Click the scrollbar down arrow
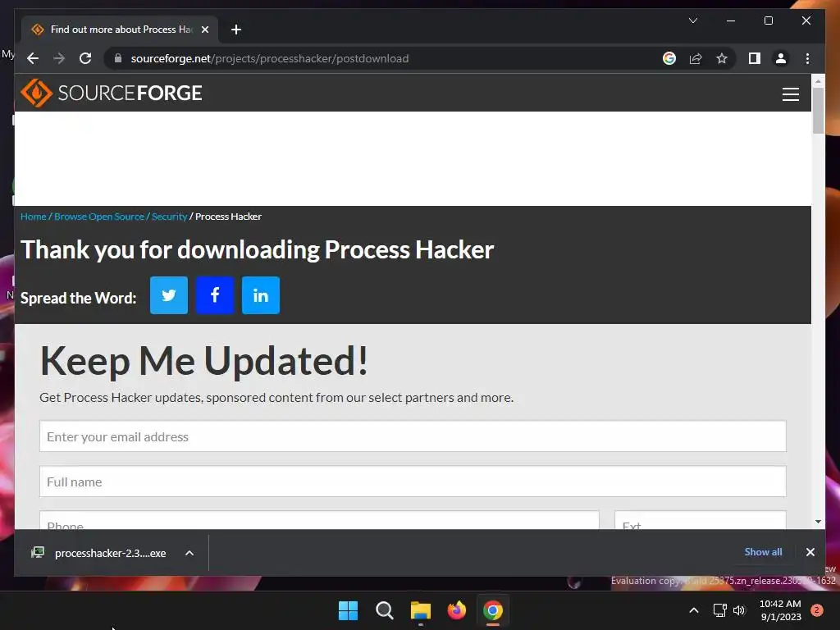This screenshot has height=630, width=840. click(x=818, y=521)
